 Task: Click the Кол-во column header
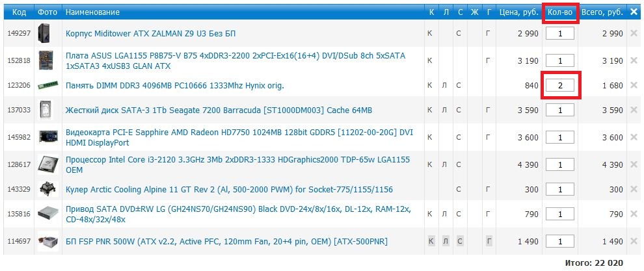[x=560, y=12]
